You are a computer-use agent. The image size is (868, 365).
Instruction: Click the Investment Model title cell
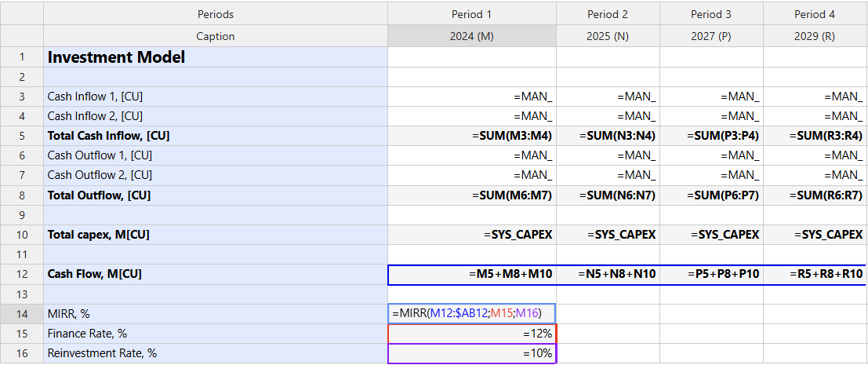point(215,57)
